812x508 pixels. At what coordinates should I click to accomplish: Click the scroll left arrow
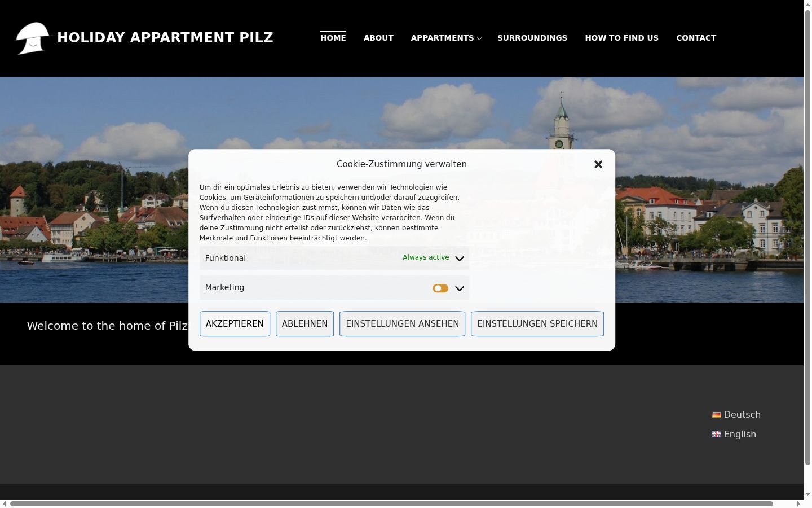pos(4,503)
